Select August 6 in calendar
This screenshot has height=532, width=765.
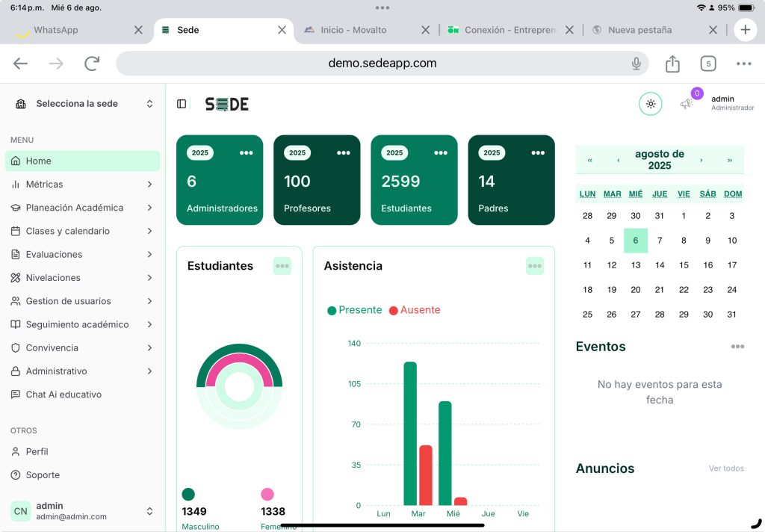tap(636, 241)
